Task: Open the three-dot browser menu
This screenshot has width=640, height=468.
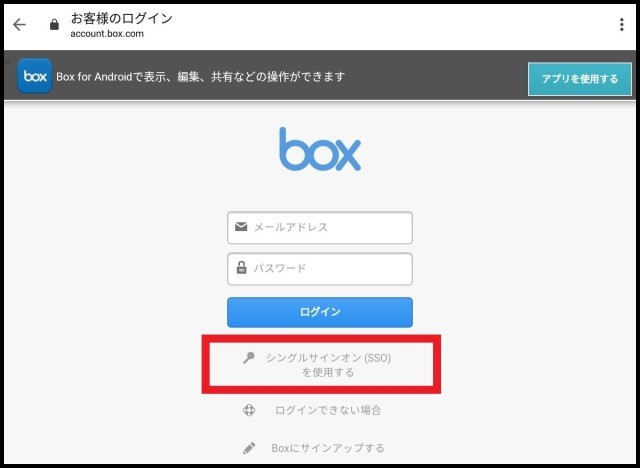Action: [x=622, y=25]
